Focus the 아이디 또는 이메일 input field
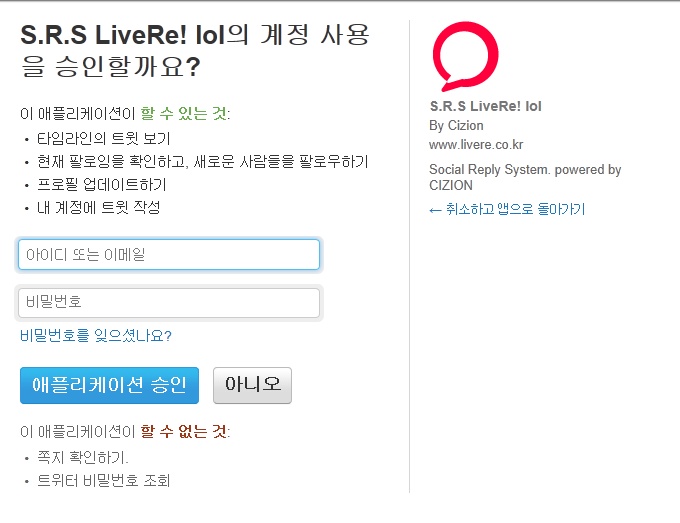680x523 pixels. [169, 255]
